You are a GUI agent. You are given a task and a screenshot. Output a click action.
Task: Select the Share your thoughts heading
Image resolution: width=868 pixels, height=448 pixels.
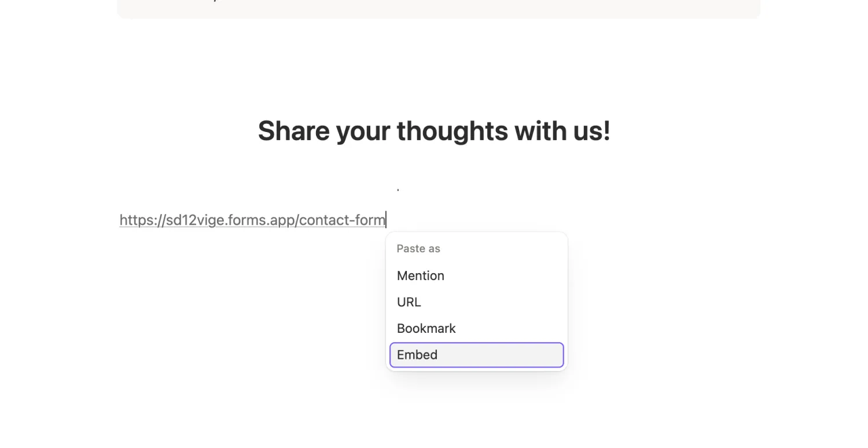[434, 131]
